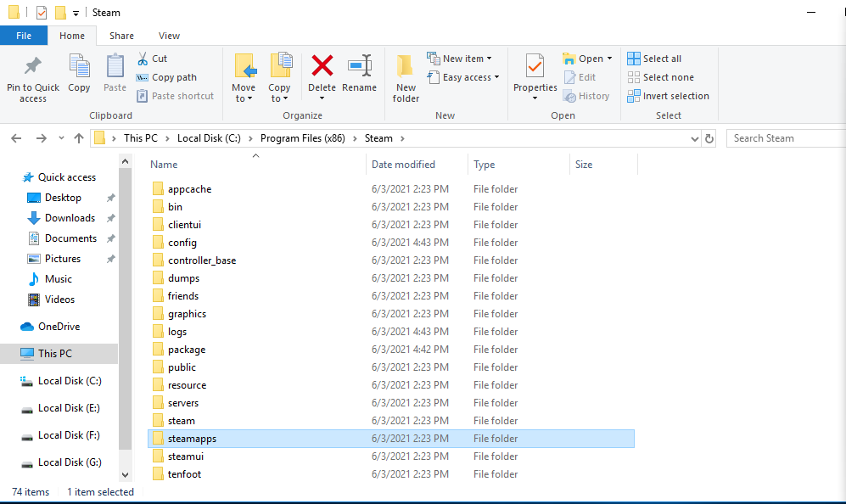The height and width of the screenshot is (504, 846).
Task: Select the config folder
Action: (x=391, y=243)
